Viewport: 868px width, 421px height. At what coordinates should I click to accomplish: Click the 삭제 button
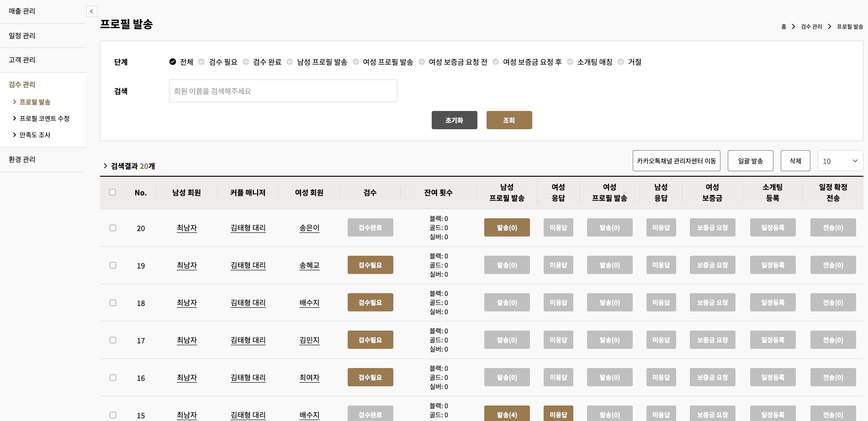pos(795,161)
